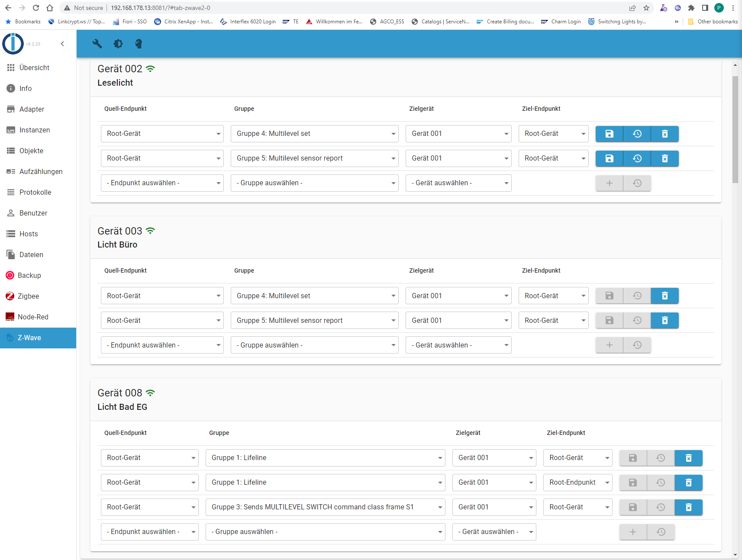Open the Zigbee sidebar tab
Viewport: 742px width, 560px height.
point(38,296)
